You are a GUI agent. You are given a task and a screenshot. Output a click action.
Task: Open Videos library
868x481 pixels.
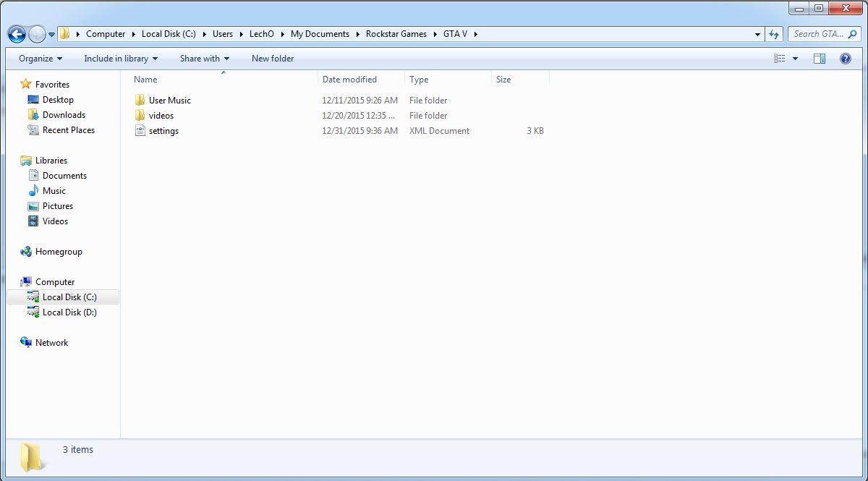pos(55,221)
